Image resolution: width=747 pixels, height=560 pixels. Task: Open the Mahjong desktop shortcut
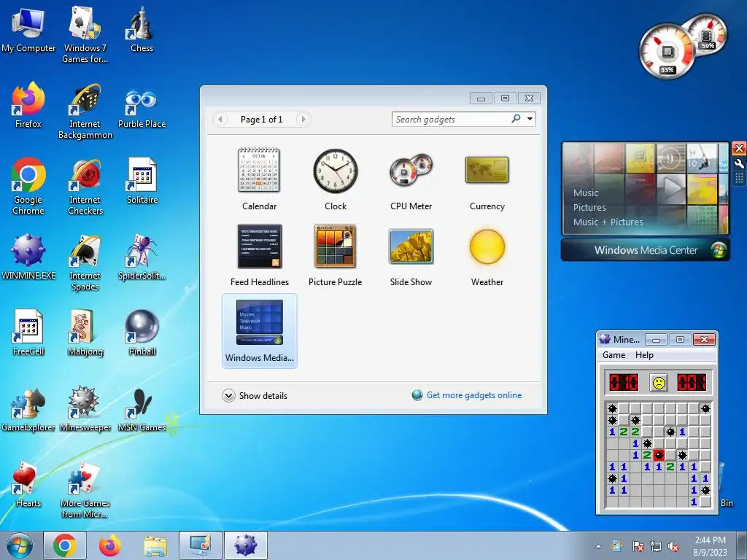pyautogui.click(x=85, y=332)
